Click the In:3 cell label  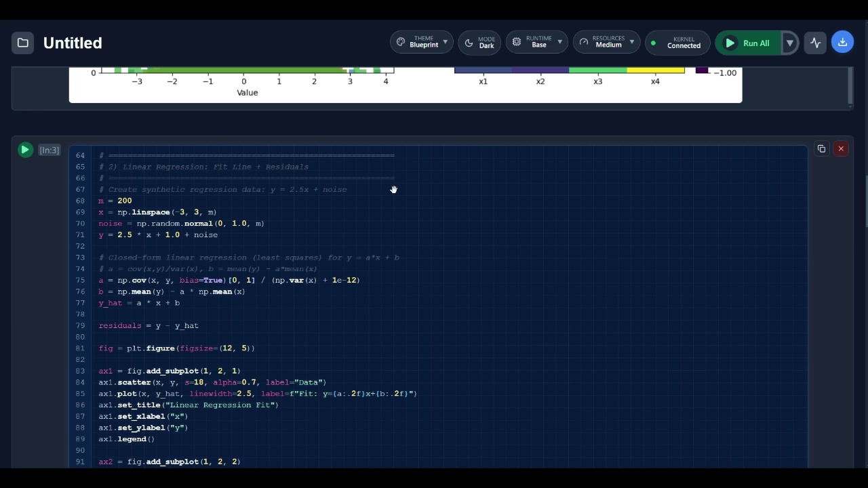tap(50, 150)
